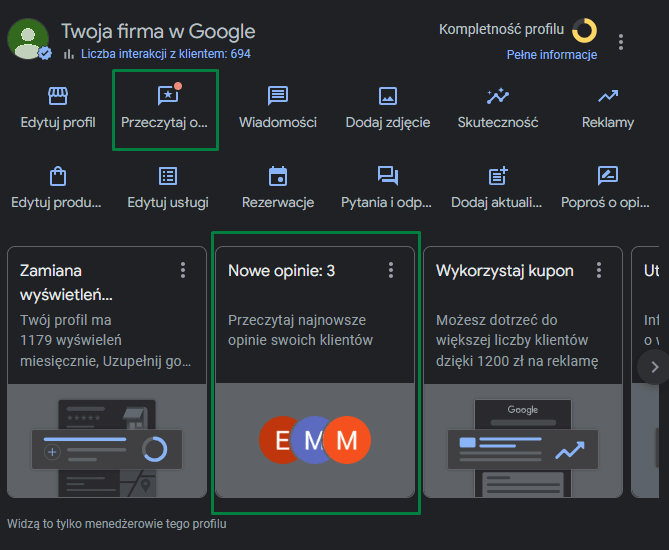Image resolution: width=669 pixels, height=550 pixels.
Task: Click the 1179 wyświeleń description text
Action: point(105,340)
